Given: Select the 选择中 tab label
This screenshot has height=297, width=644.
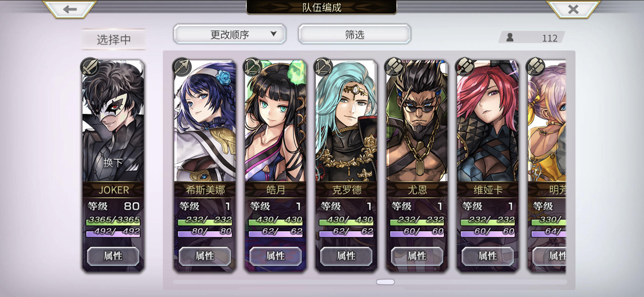Looking at the screenshot, I should 113,39.
